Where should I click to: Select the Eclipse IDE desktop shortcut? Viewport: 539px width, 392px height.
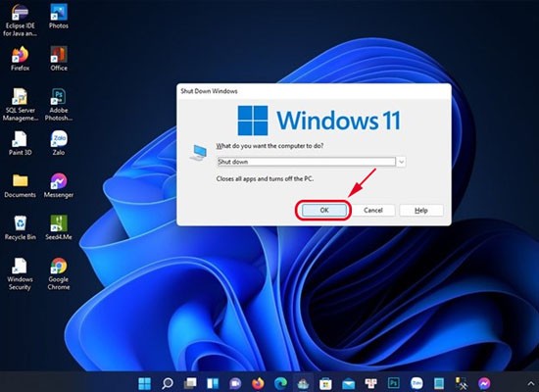pos(20,20)
